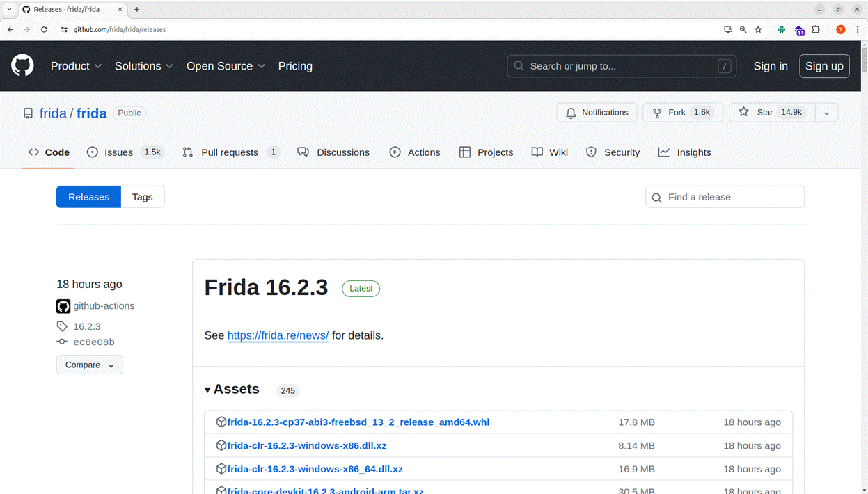Open the Product menu
868x494 pixels.
[76, 66]
